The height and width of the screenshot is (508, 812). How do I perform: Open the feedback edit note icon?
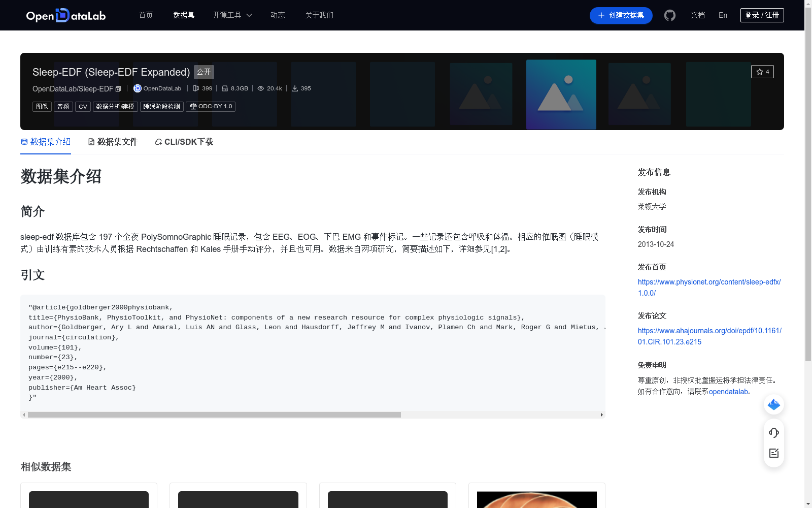(774, 453)
